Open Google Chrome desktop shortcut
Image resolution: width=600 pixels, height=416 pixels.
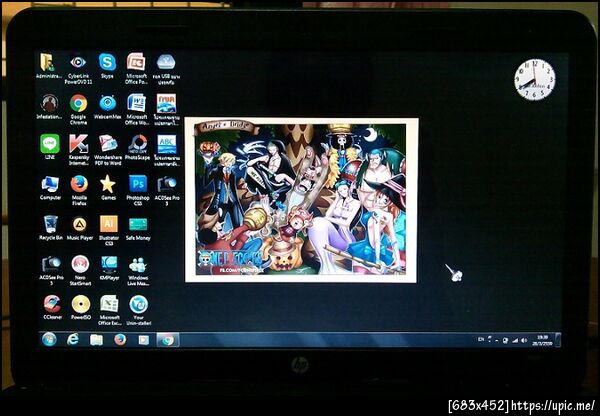[78, 109]
